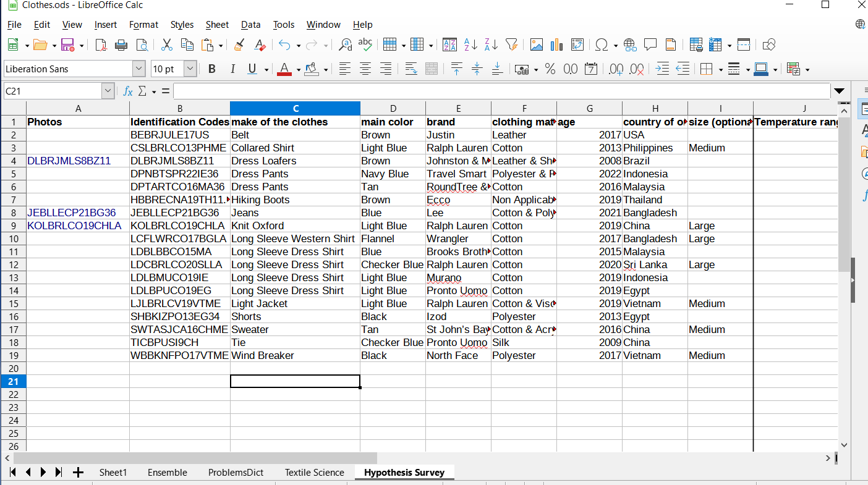The height and width of the screenshot is (485, 868).
Task: Click the formula input line
Action: click(501, 91)
